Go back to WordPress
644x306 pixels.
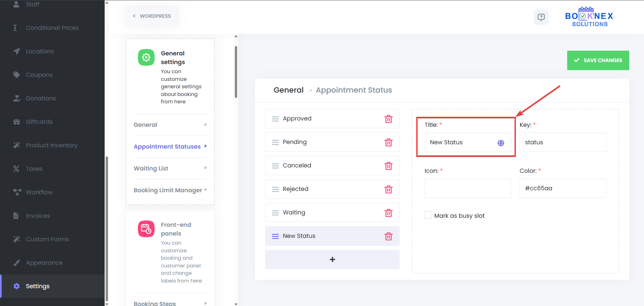tap(152, 16)
